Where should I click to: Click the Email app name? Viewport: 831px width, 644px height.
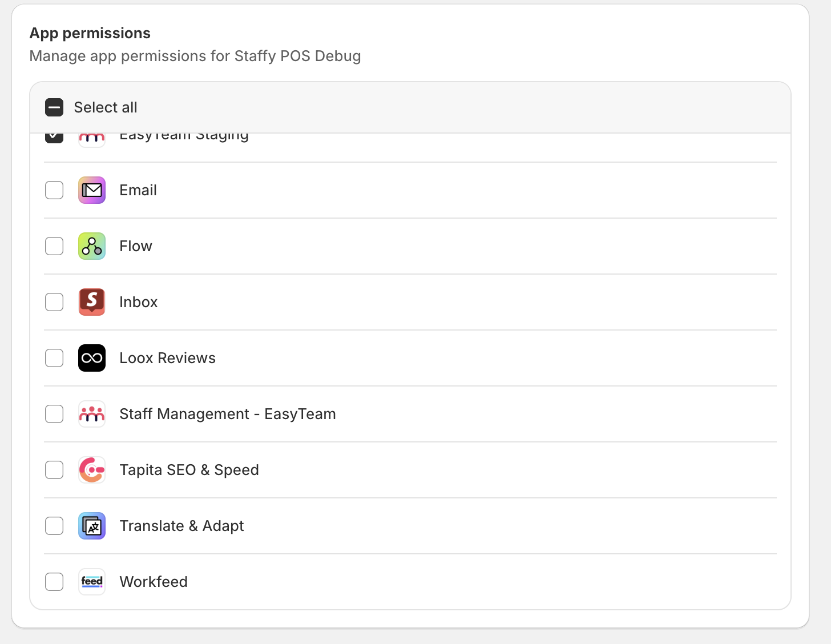138,190
